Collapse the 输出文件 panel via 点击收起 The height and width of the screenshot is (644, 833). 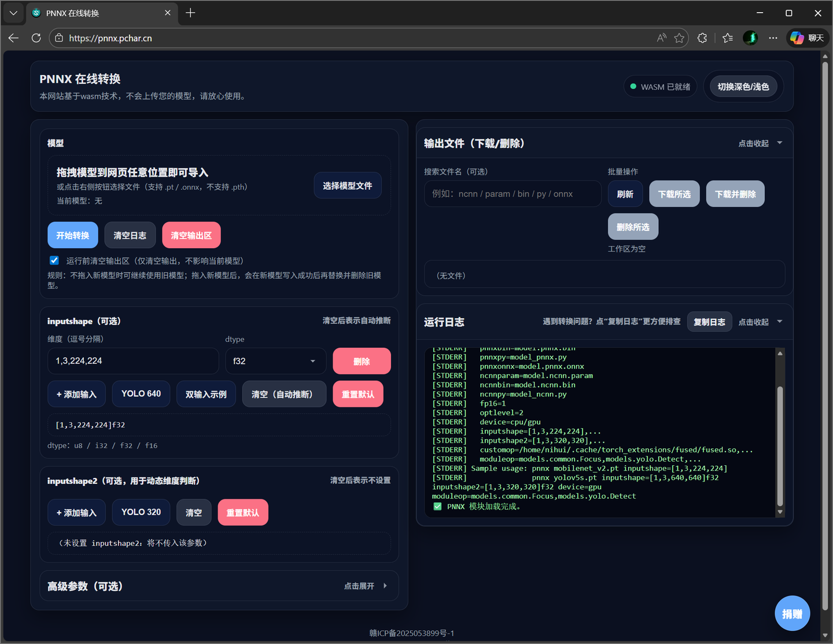tap(760, 143)
